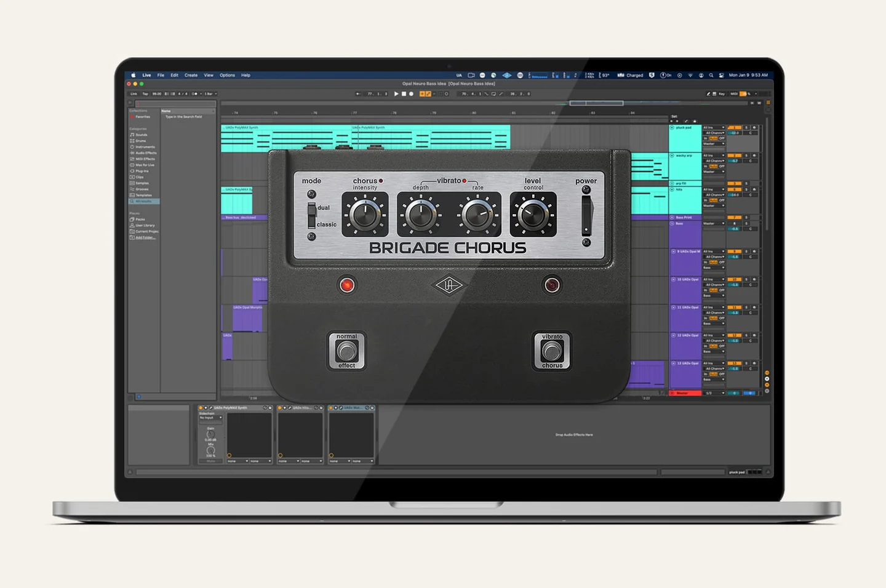Click the macOS Spotlight search icon
This screenshot has width=886, height=588.
pos(711,75)
